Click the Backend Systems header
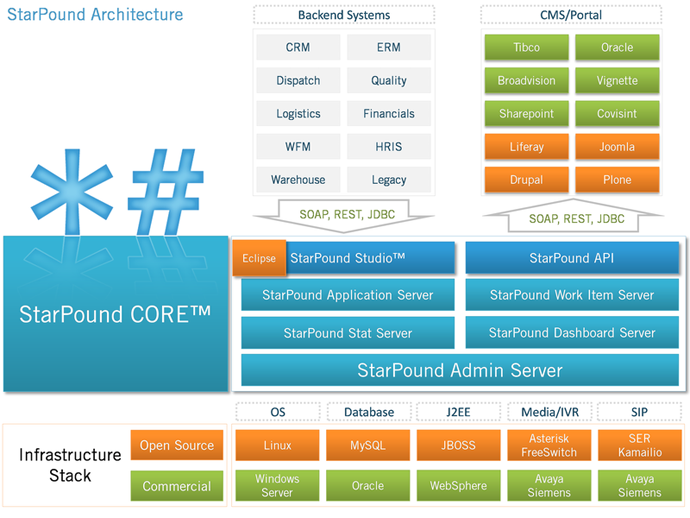690x518 pixels. pos(344,15)
